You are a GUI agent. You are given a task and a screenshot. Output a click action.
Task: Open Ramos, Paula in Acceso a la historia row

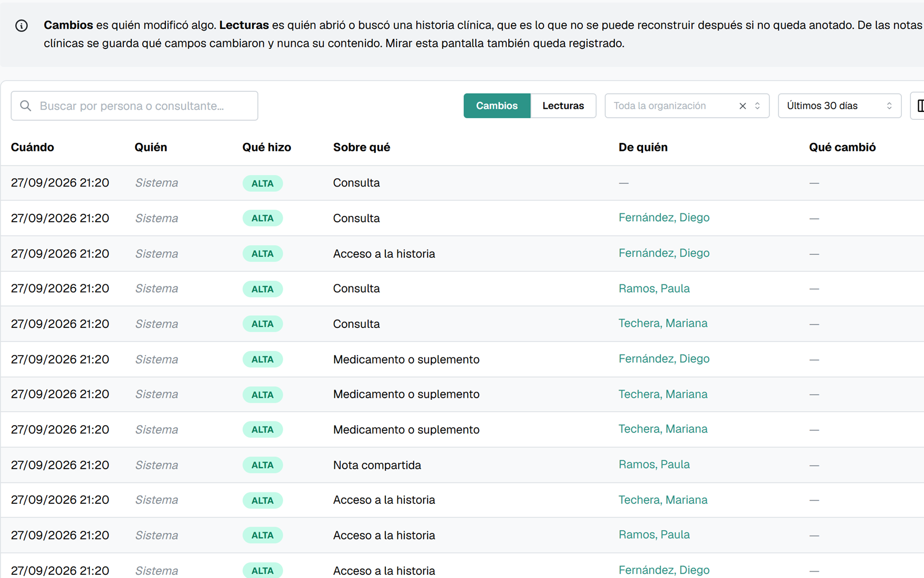point(654,534)
